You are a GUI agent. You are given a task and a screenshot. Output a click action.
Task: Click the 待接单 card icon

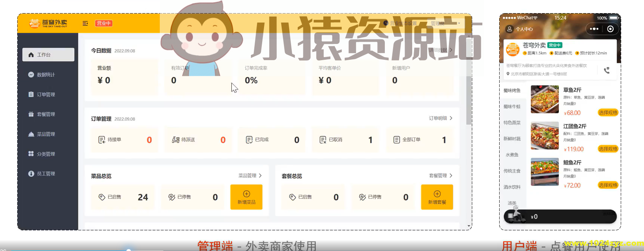[x=102, y=140]
